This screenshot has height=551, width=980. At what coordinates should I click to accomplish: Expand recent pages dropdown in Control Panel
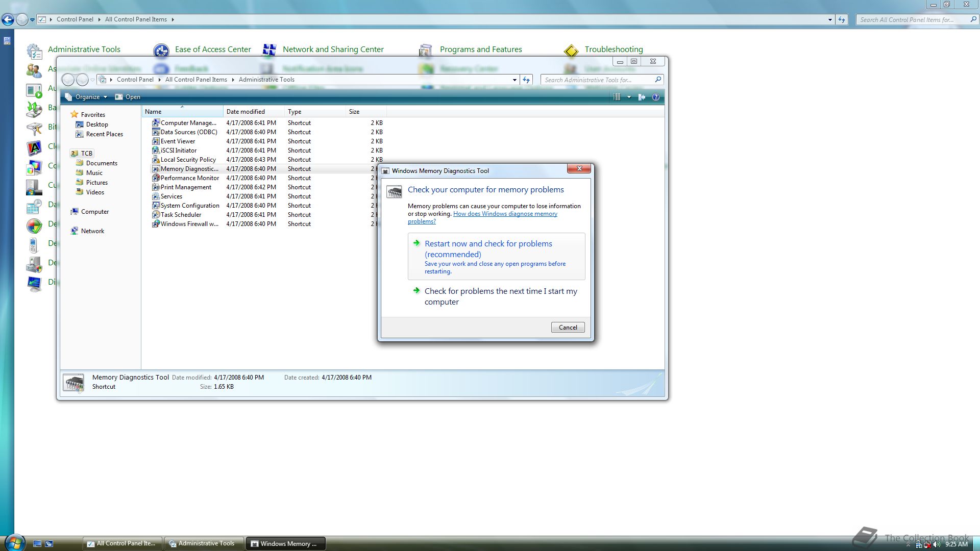(32, 20)
